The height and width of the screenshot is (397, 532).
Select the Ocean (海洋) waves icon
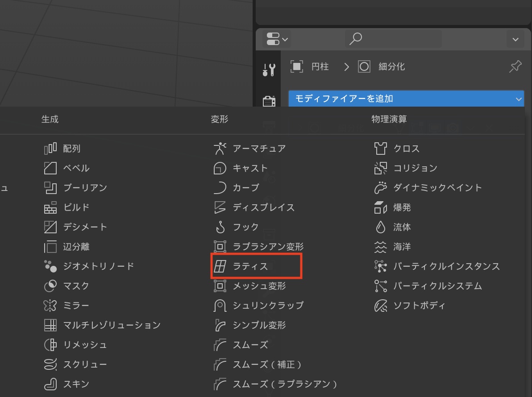coord(380,247)
